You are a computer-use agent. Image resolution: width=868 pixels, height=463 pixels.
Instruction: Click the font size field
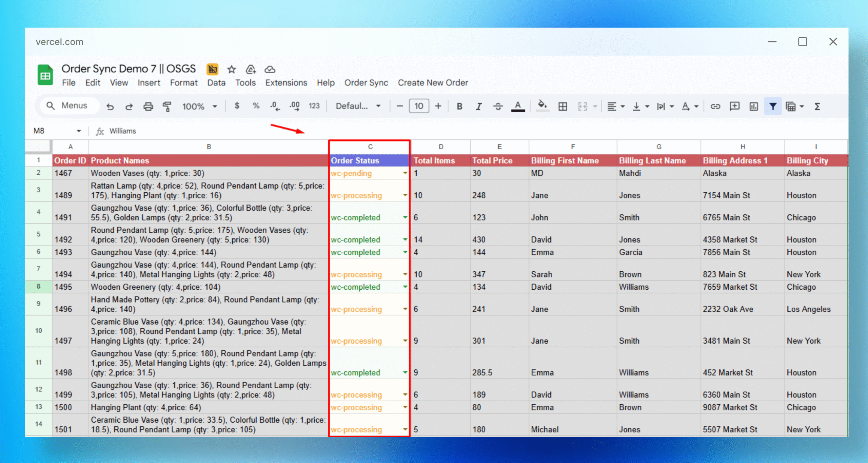click(x=419, y=106)
